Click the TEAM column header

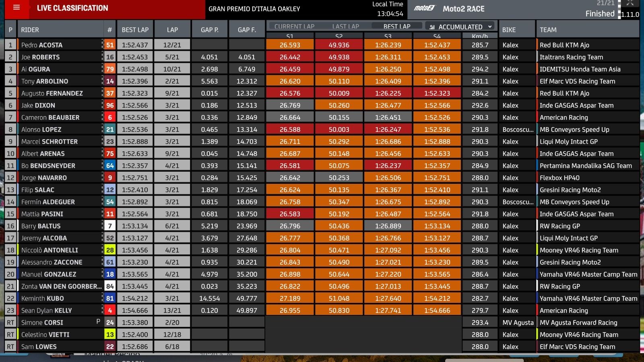coord(549,29)
